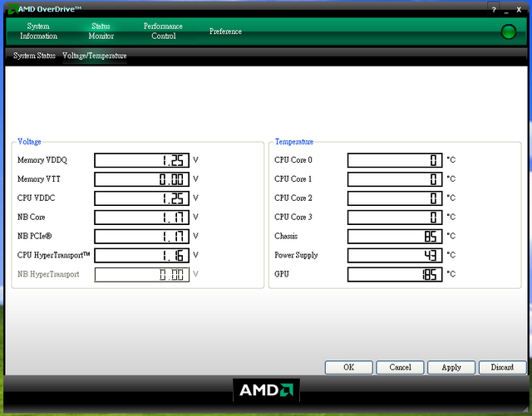The height and width of the screenshot is (416, 532).
Task: Open the Performance Control tab
Action: 163,32
